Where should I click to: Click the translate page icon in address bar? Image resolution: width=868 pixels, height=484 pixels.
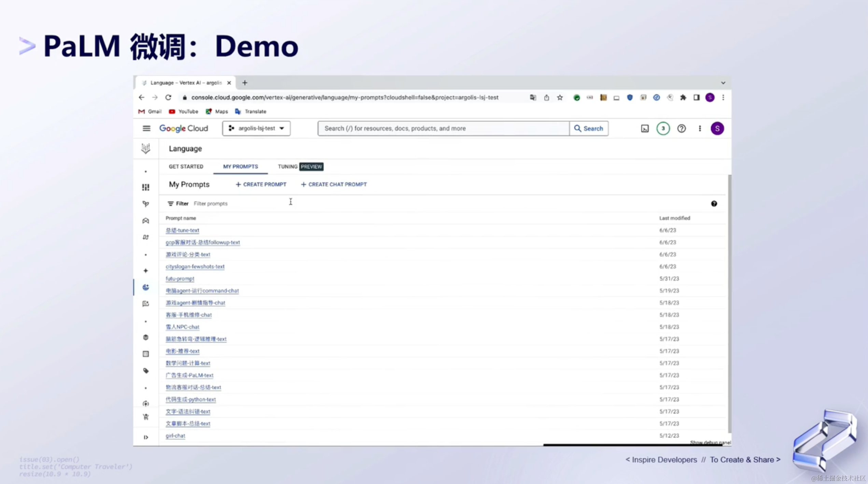point(533,98)
